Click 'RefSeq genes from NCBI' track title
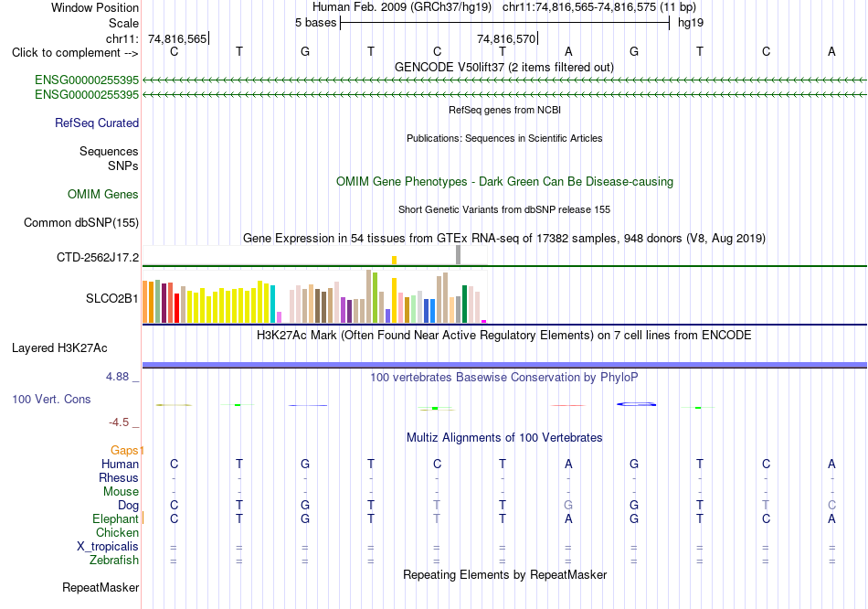This screenshot has height=609, width=868. coord(505,110)
